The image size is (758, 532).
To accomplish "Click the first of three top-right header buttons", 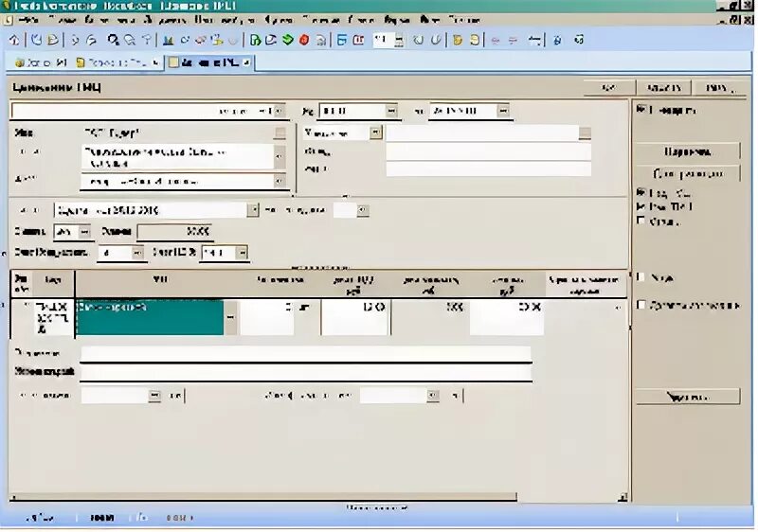I will [608, 88].
